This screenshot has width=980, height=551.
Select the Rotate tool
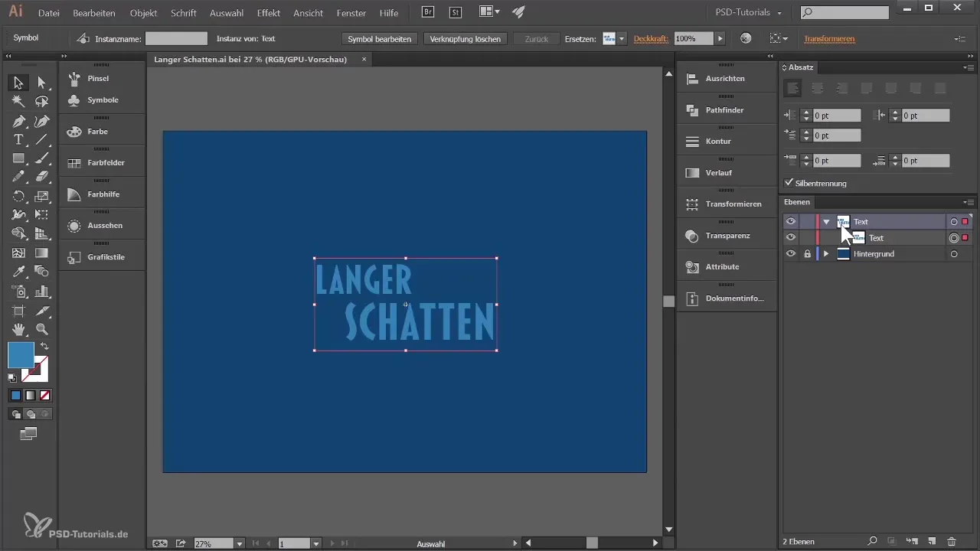point(18,196)
